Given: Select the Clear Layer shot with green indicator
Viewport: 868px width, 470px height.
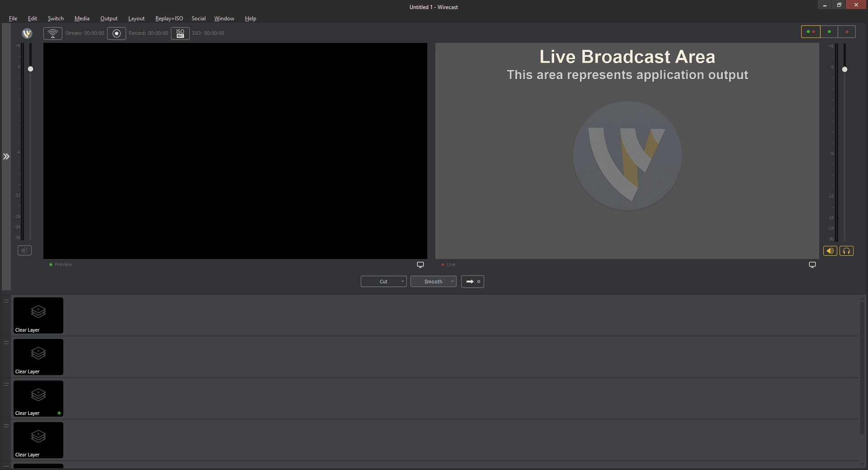Looking at the screenshot, I should (38, 399).
